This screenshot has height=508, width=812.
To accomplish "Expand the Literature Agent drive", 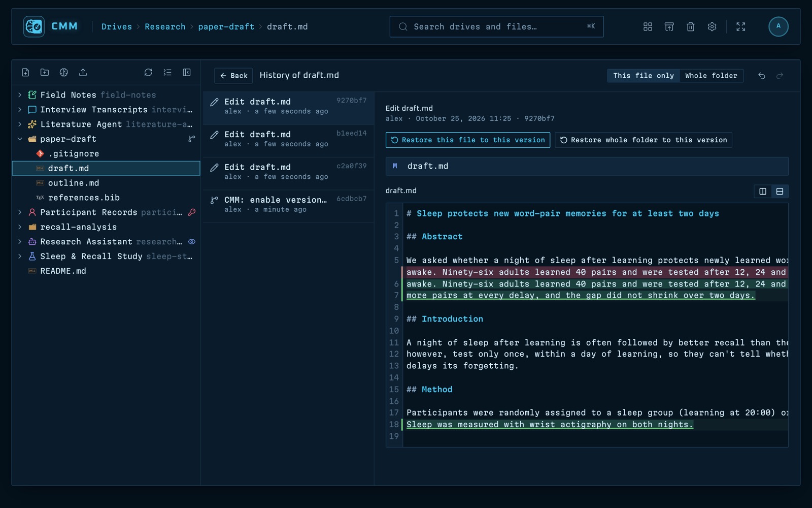I will 20,124.
